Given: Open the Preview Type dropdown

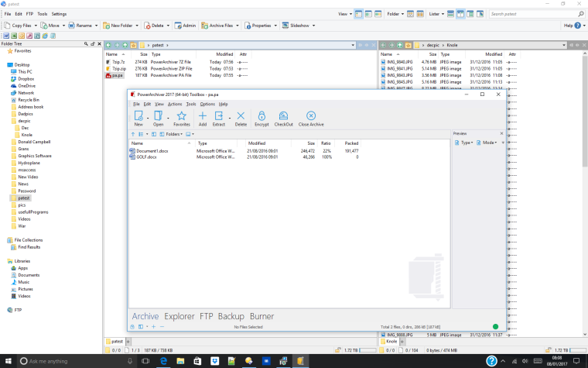Looking at the screenshot, I should pos(464,143).
